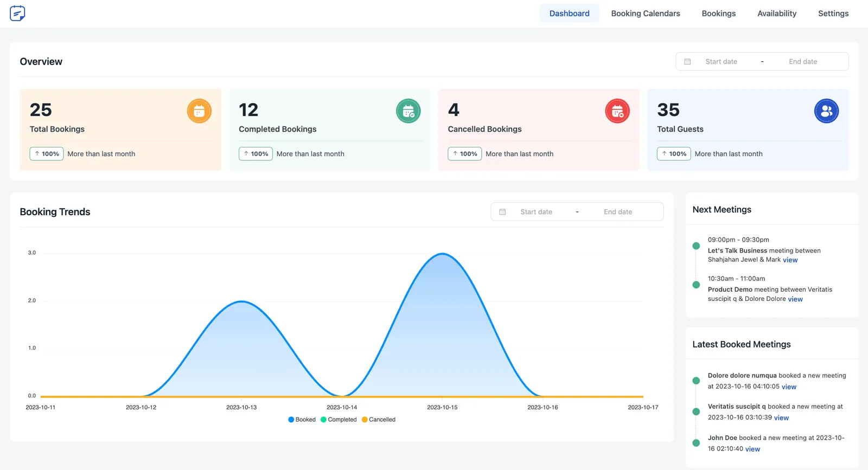Click the green Completed Bookings icon
This screenshot has height=470, width=868.
[x=409, y=111]
